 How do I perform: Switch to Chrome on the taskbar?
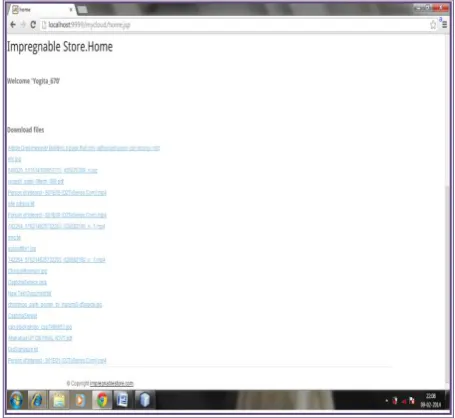tap(102, 400)
